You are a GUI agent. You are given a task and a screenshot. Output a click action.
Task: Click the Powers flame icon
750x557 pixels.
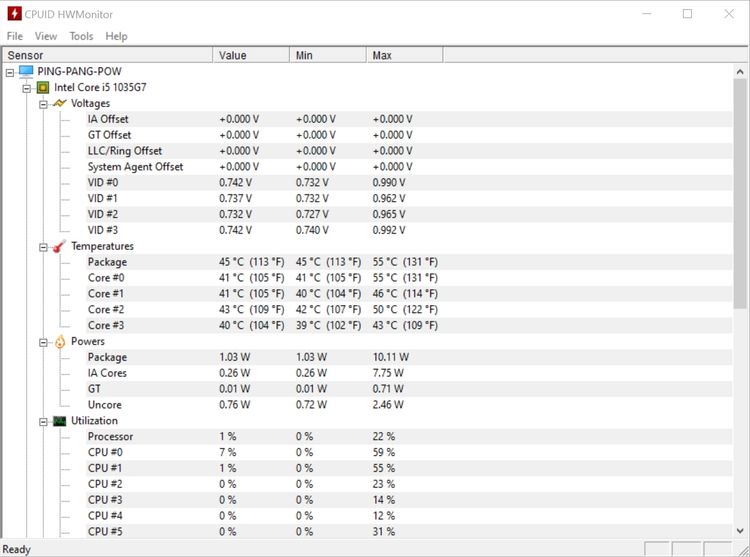[60, 341]
